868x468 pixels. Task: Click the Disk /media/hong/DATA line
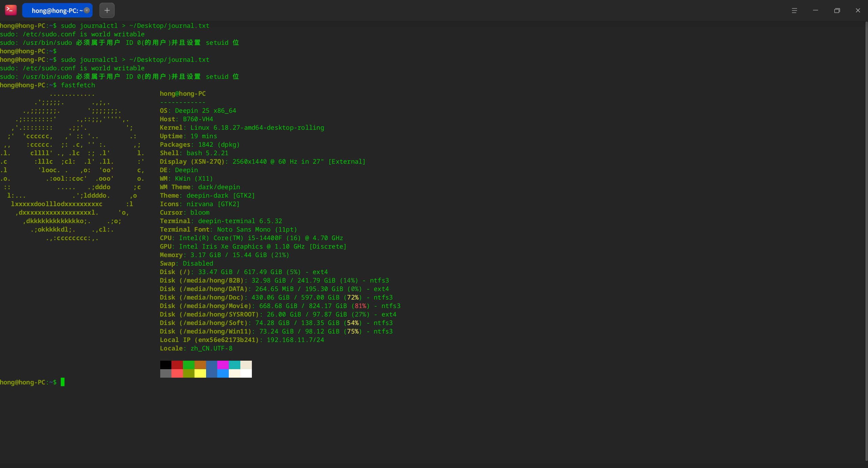pyautogui.click(x=274, y=289)
